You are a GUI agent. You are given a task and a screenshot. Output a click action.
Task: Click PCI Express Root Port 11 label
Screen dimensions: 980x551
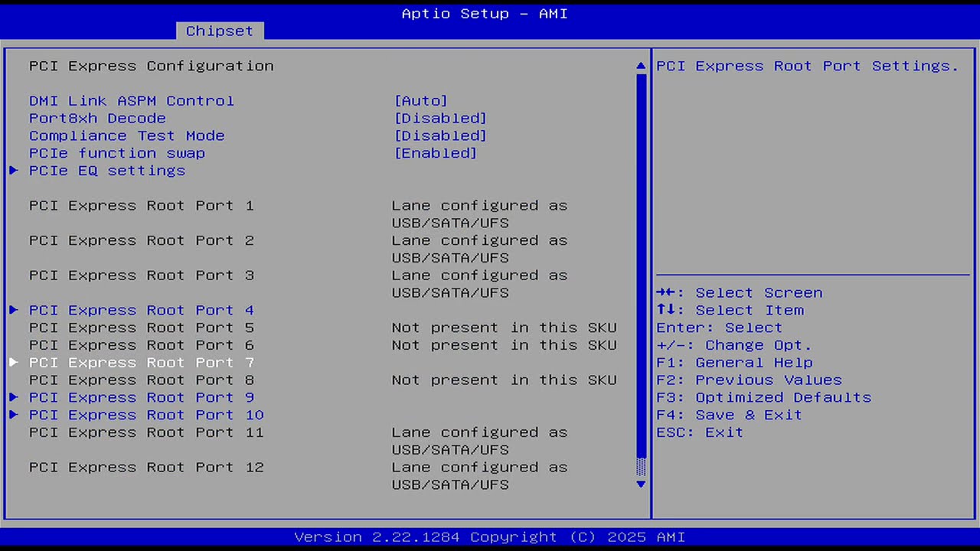[146, 432]
